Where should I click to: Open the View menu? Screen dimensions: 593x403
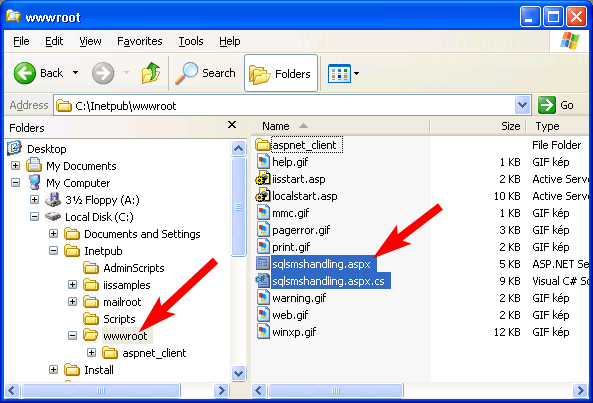[90, 41]
